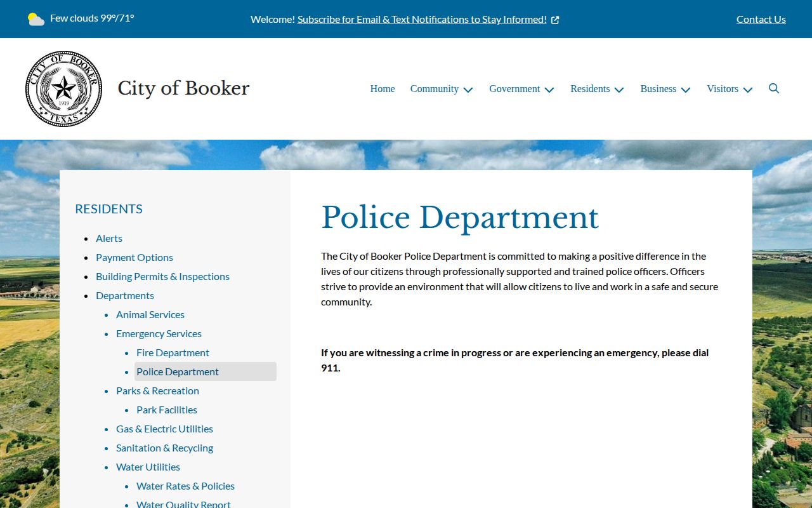812x508 pixels.
Task: Click the bold 911 emergency notice text
Action: click(x=514, y=360)
